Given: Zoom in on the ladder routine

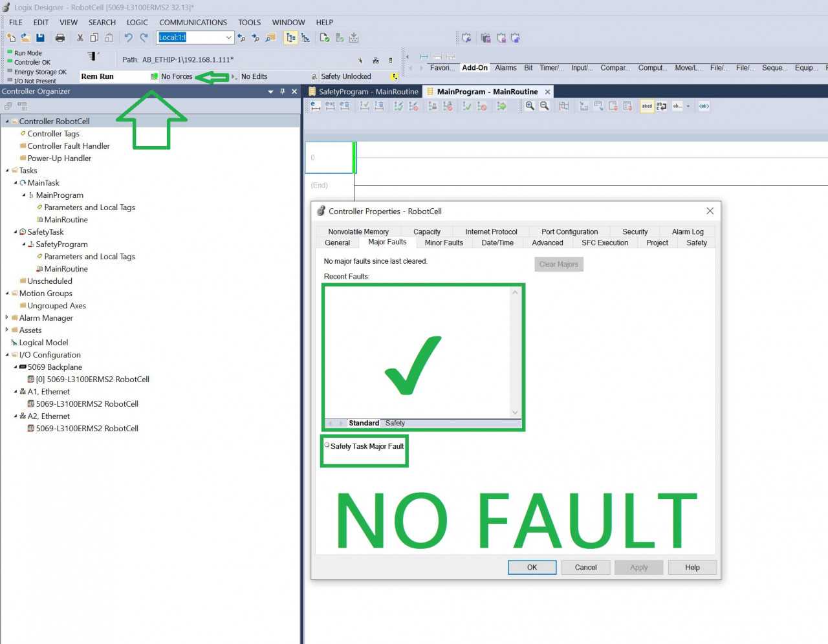Looking at the screenshot, I should [530, 106].
